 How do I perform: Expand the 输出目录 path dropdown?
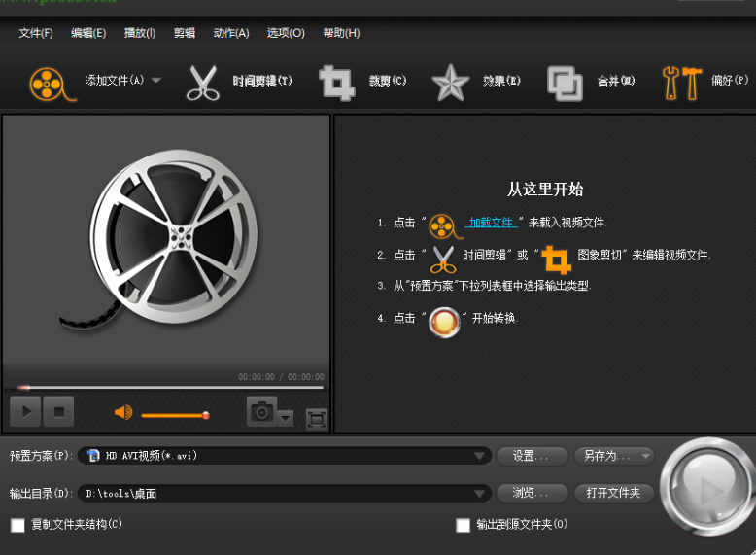(481, 494)
